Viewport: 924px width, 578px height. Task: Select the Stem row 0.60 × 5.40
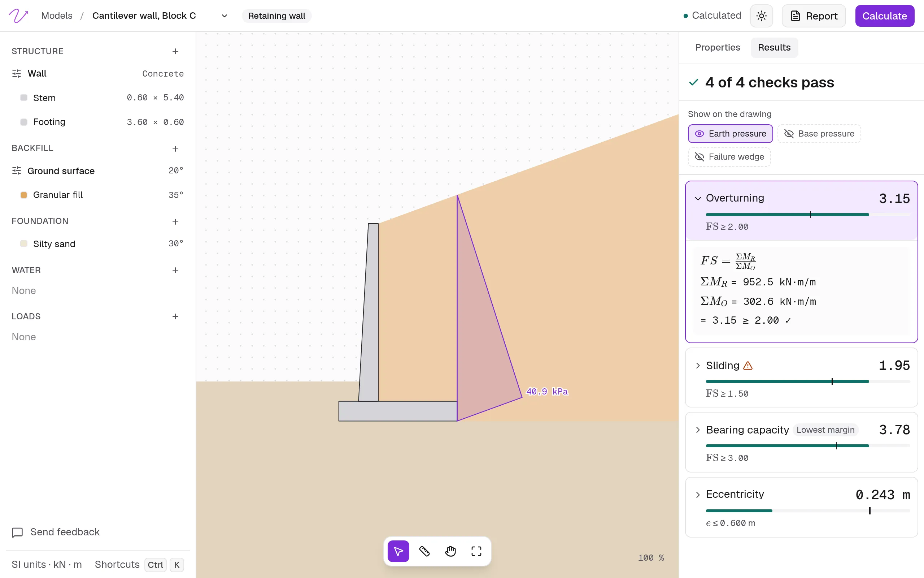pyautogui.click(x=98, y=98)
